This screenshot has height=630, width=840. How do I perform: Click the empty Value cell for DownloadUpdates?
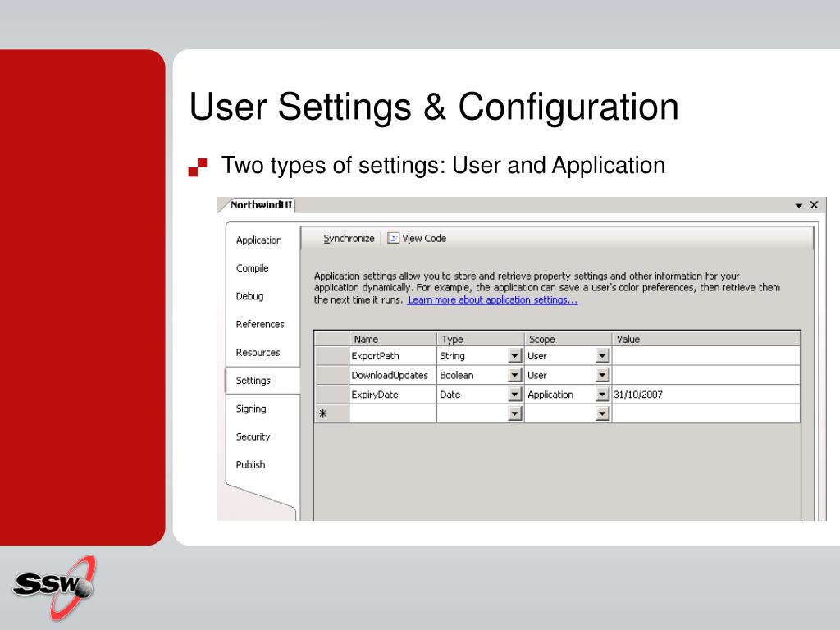tap(706, 375)
